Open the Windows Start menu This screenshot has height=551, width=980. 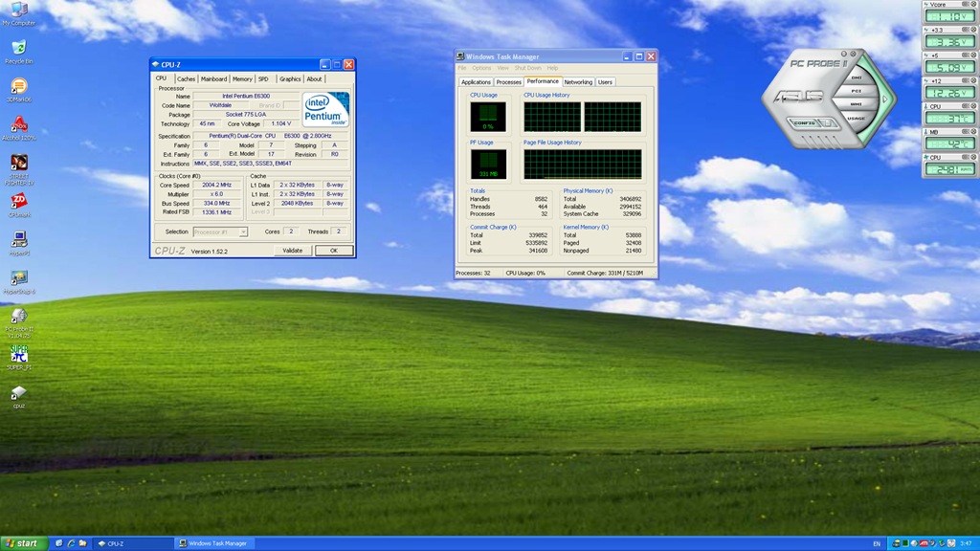(23, 543)
